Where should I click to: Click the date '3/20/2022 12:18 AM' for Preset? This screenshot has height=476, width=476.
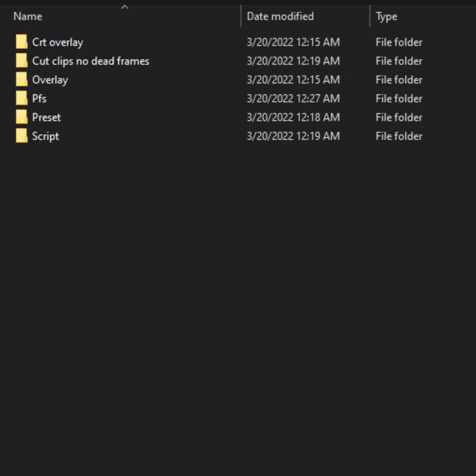pos(293,117)
